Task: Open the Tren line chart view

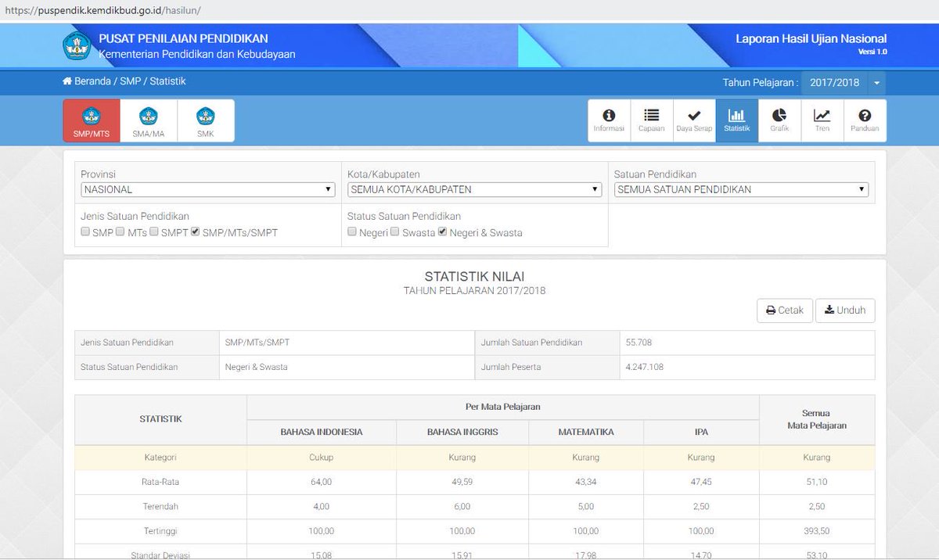Action: 822,120
